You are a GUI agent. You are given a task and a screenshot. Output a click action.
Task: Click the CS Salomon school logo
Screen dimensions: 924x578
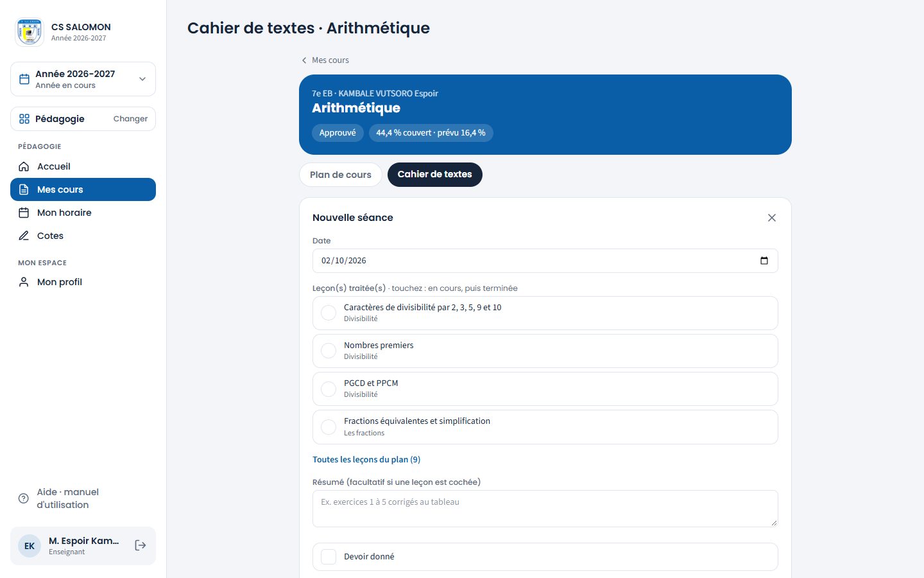(30, 32)
